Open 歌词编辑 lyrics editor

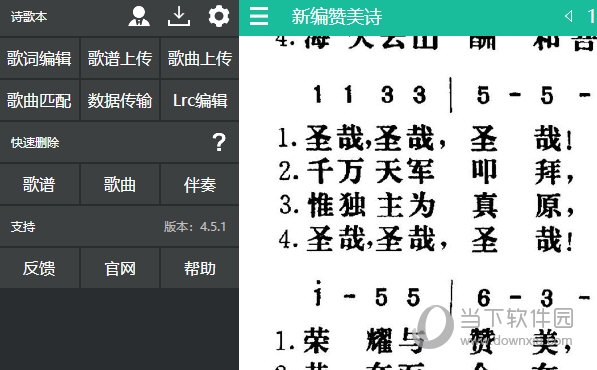click(39, 58)
